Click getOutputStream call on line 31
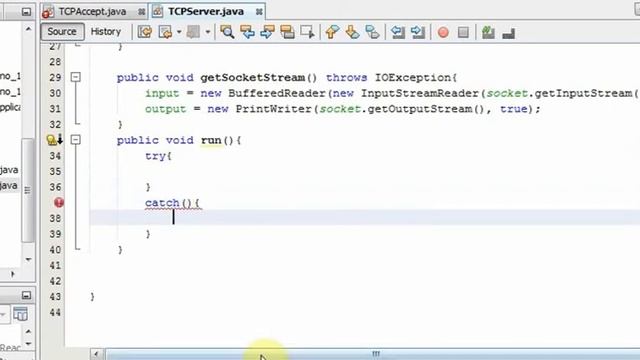This screenshot has height=360, width=640. [x=420, y=109]
